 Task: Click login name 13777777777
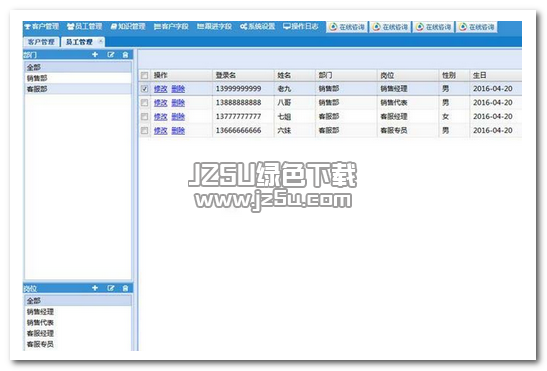(x=238, y=117)
